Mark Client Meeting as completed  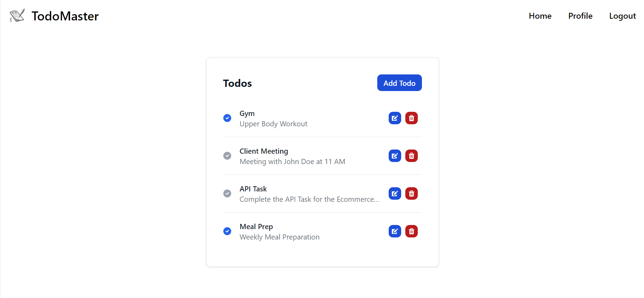[227, 156]
